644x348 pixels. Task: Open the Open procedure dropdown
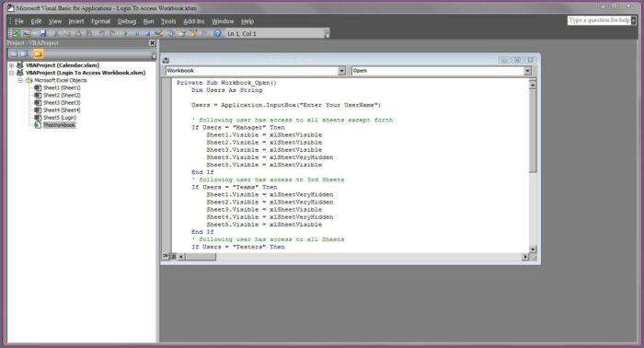(527, 71)
